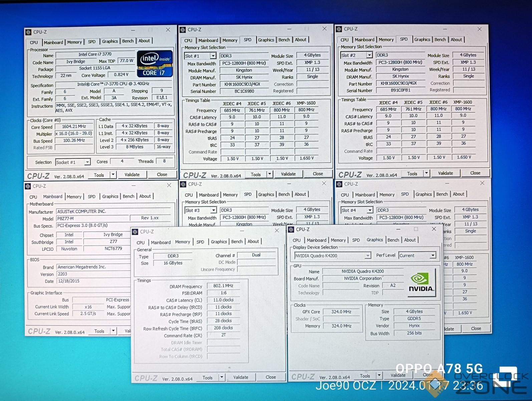Image resolution: width=532 pixels, height=401 pixels.
Task: Click the serial number value BC1C69B0
Action: pyautogui.click(x=244, y=91)
